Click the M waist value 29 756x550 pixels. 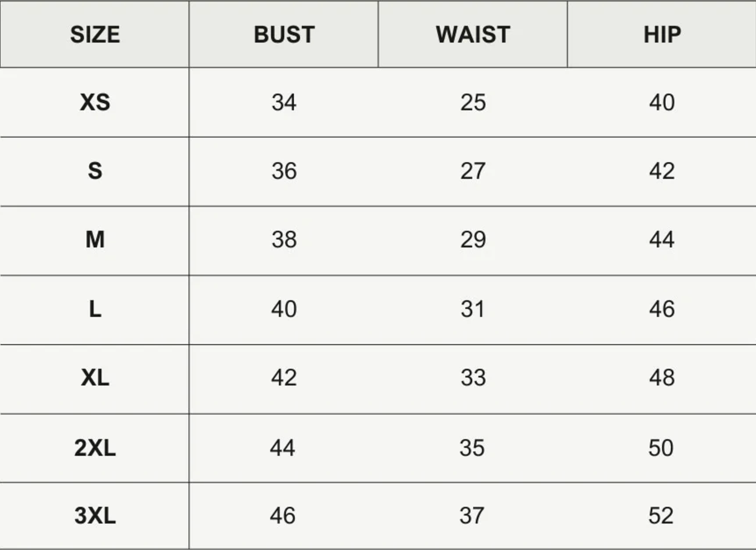click(473, 240)
